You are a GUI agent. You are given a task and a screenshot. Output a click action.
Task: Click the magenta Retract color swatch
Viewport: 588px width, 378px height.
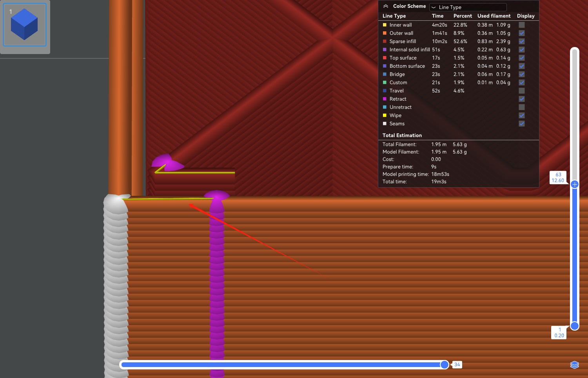pyautogui.click(x=385, y=99)
